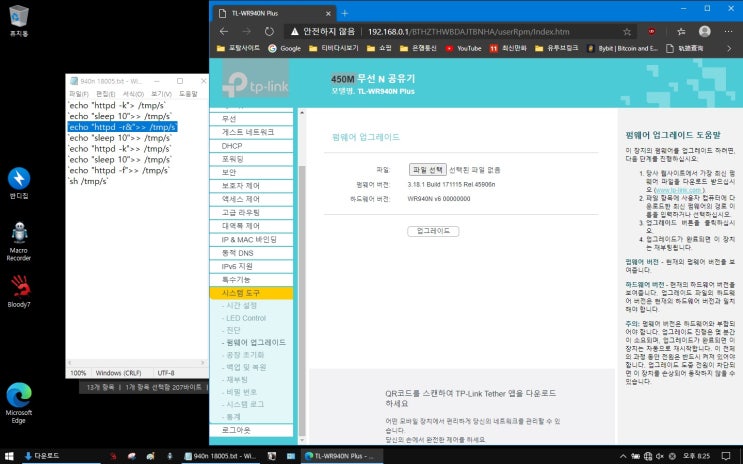Screen dimensions: 743x464
Task: Show hidden system tray icons
Action: point(623,456)
